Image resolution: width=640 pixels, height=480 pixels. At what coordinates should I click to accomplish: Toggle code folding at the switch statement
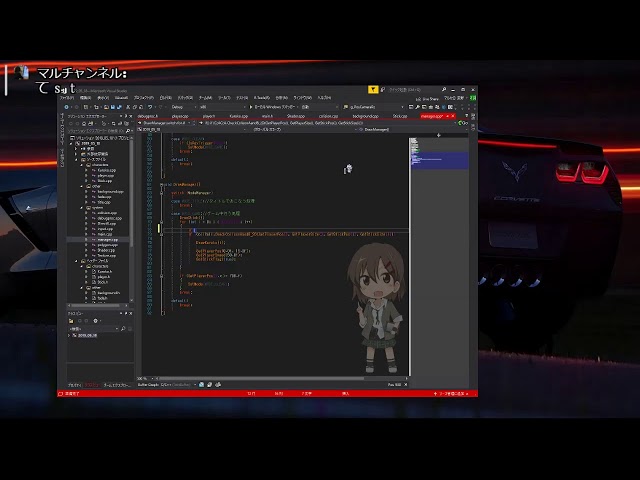coord(162,193)
